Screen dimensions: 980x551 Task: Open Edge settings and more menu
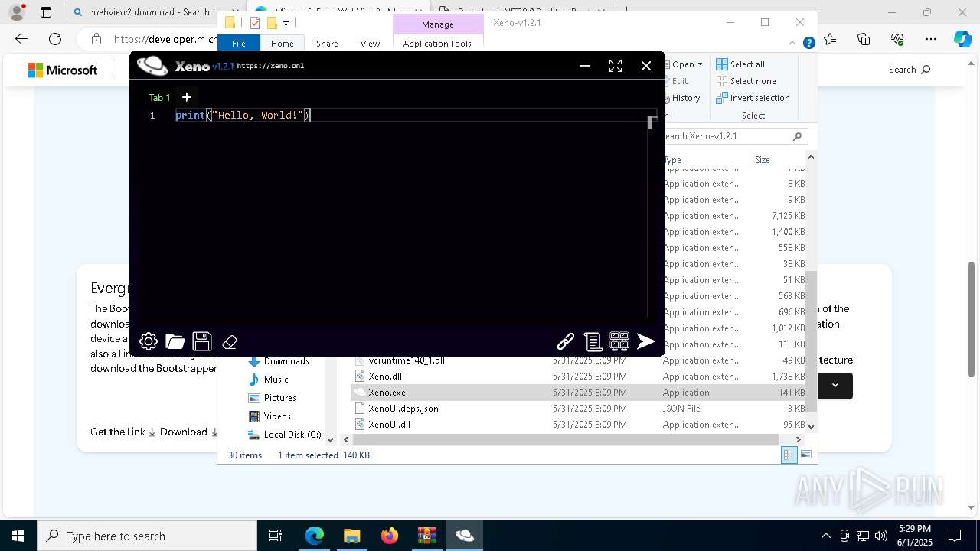click(931, 39)
